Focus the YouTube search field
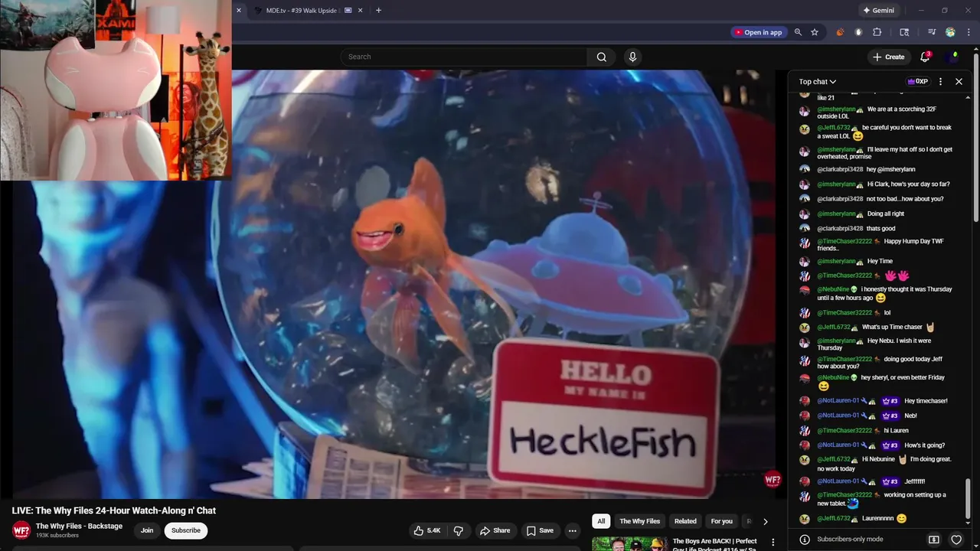 click(465, 57)
